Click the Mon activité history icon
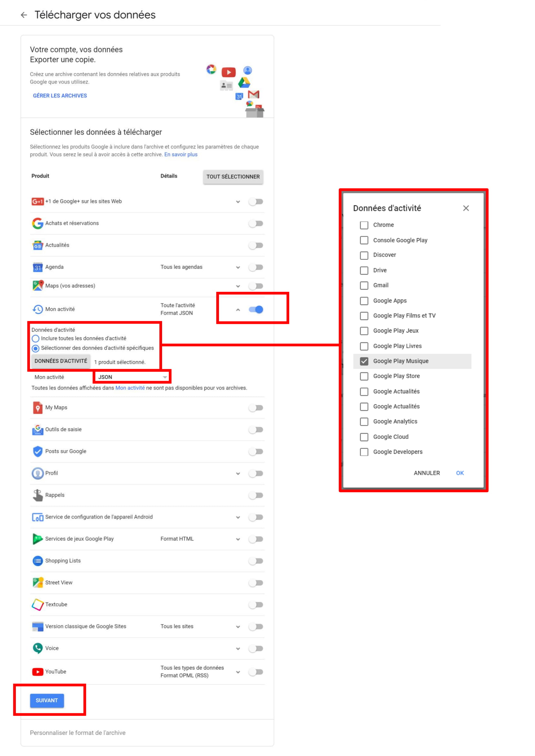 38,309
